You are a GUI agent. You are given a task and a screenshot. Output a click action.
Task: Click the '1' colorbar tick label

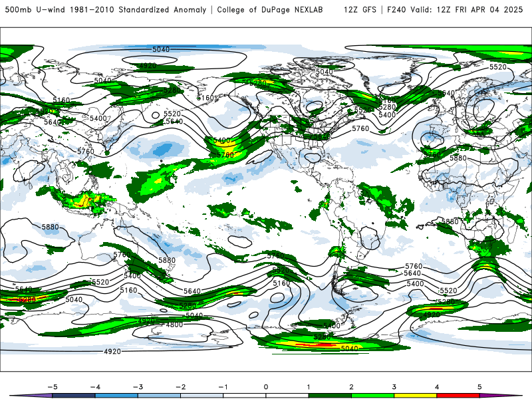(x=309, y=387)
